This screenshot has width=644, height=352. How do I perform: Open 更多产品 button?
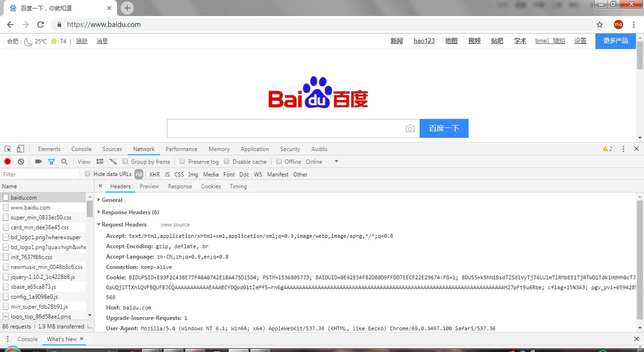tap(616, 41)
